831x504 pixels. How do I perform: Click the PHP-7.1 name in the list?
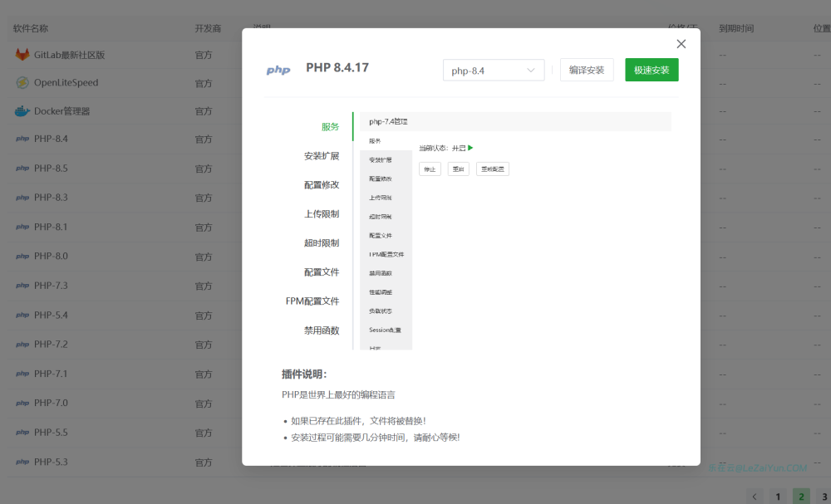[51, 374]
